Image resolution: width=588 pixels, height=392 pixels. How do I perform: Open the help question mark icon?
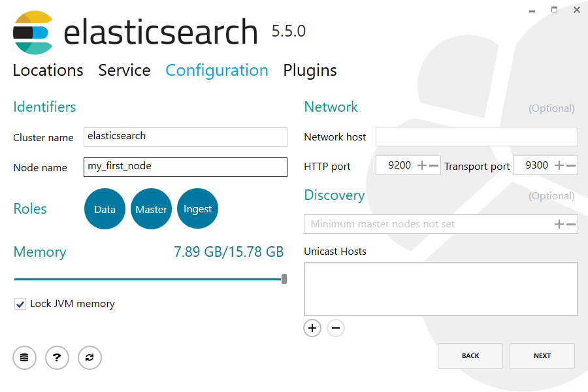click(x=57, y=357)
